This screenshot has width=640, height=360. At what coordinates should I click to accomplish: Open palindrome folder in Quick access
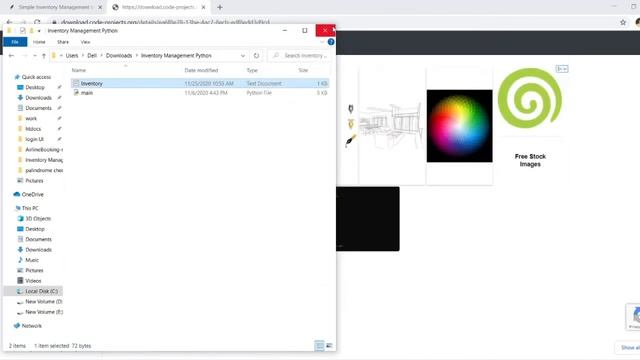(44, 170)
